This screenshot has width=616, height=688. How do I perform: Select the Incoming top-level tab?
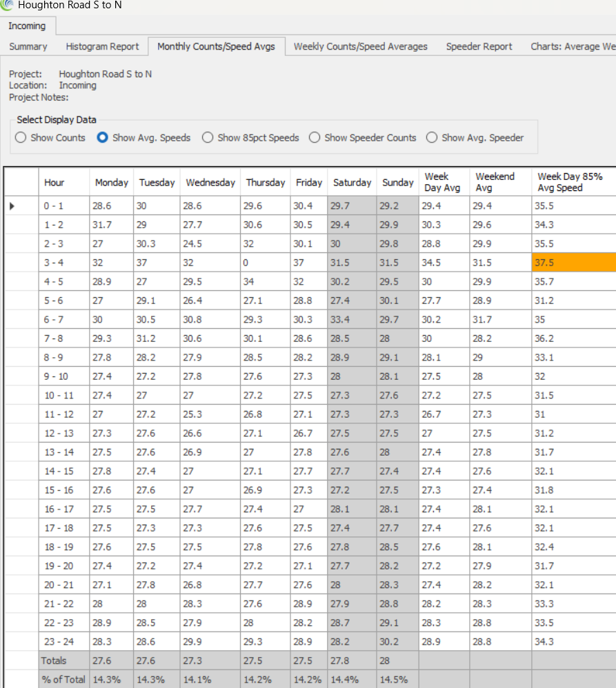pyautogui.click(x=27, y=26)
